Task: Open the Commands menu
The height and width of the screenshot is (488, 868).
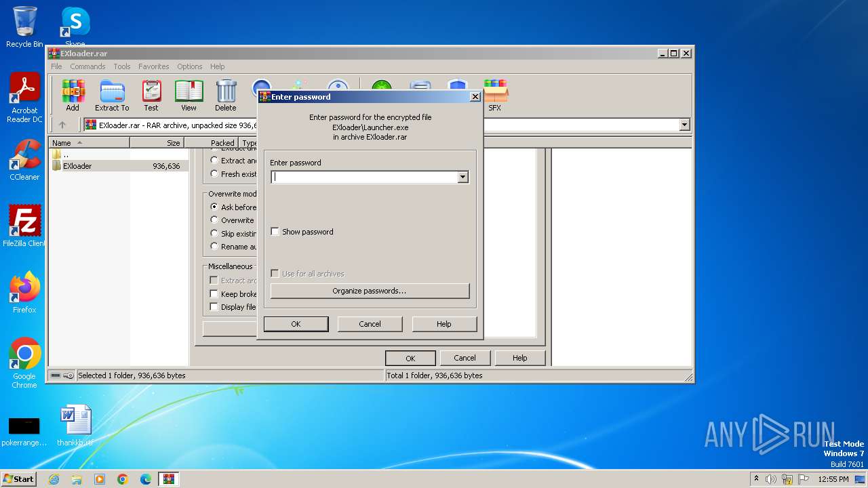Action: point(87,66)
